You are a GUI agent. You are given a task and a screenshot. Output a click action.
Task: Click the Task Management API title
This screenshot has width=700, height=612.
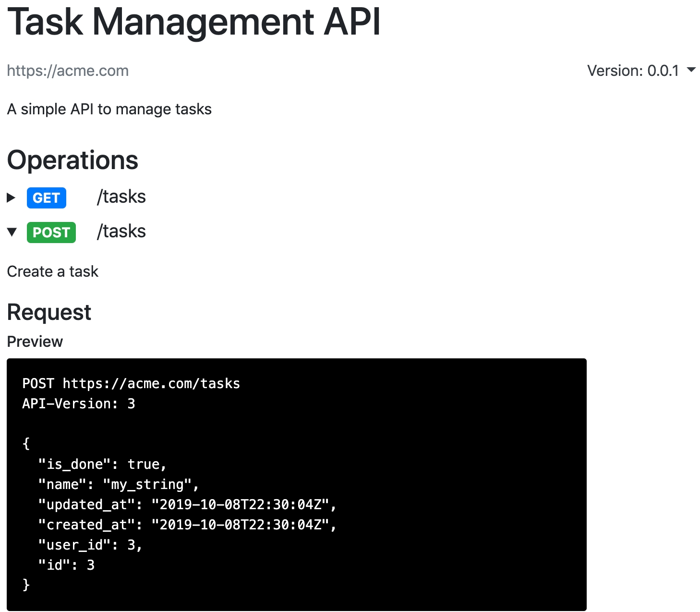click(194, 22)
